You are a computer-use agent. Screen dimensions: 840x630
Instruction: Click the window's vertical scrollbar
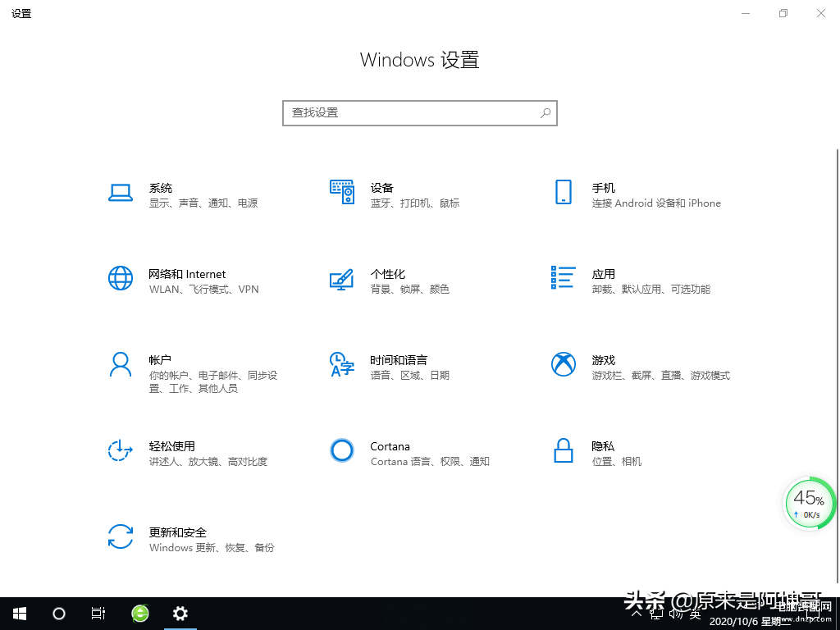837,328
